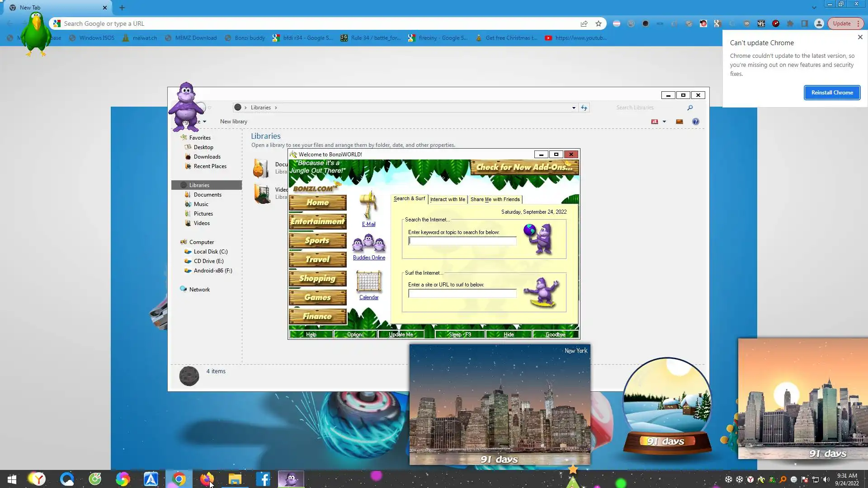This screenshot has height=488, width=868.
Task: Open the E-Mail mailbox icon
Action: 368,206
